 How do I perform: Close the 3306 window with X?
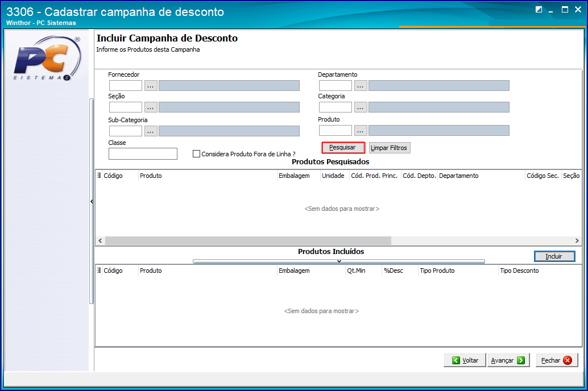pos(578,9)
